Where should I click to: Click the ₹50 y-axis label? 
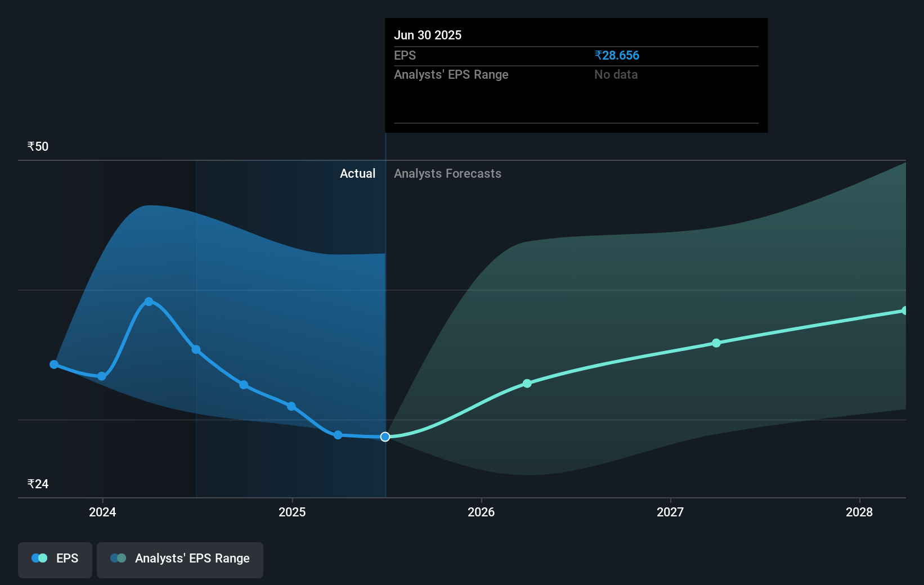coord(38,147)
